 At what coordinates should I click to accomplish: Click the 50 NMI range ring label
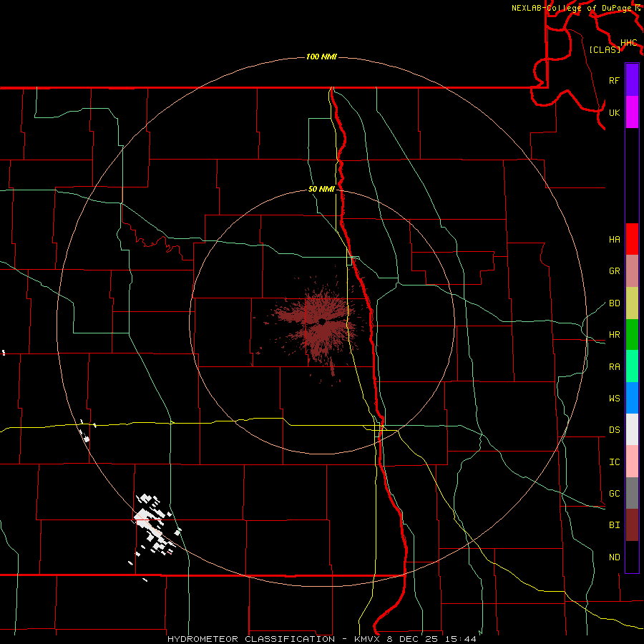[321, 189]
